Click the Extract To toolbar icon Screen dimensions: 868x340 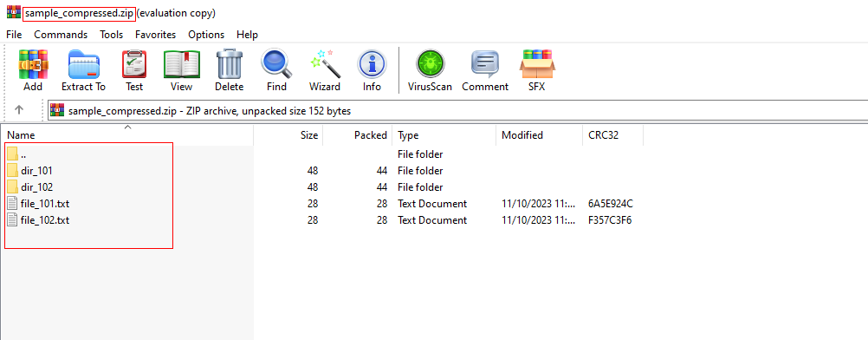click(83, 64)
